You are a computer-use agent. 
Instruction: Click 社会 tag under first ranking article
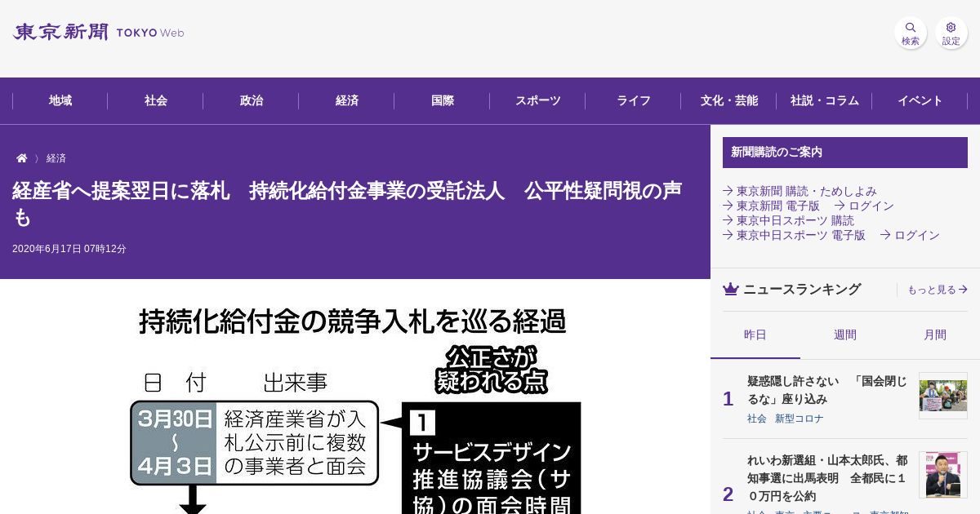pos(757,419)
